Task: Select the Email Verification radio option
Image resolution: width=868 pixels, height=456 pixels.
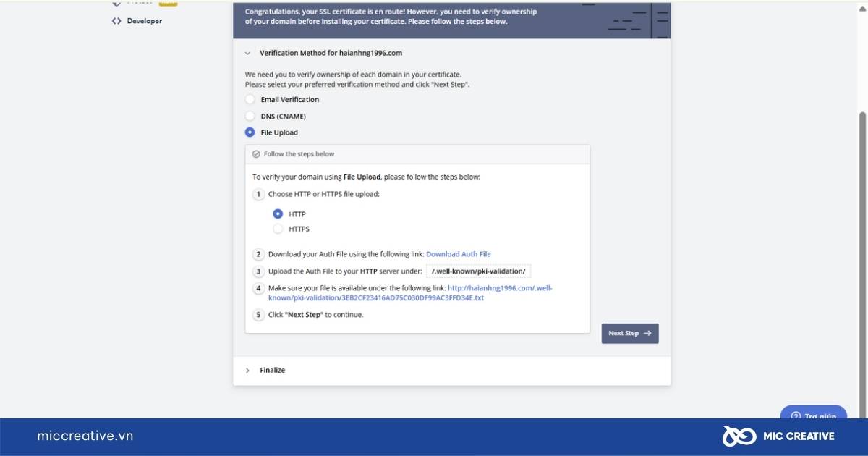Action: [x=250, y=100]
